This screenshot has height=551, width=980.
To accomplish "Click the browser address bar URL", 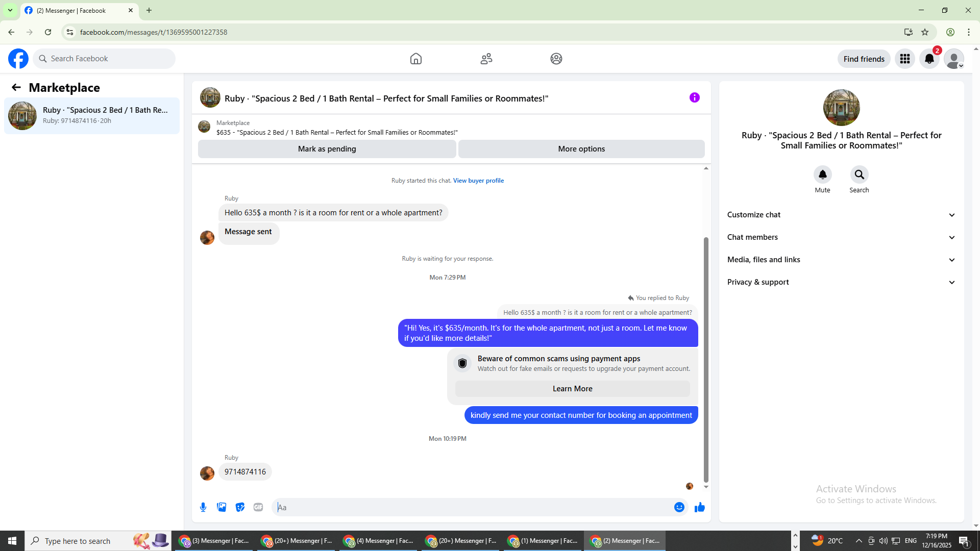I will (x=154, y=32).
